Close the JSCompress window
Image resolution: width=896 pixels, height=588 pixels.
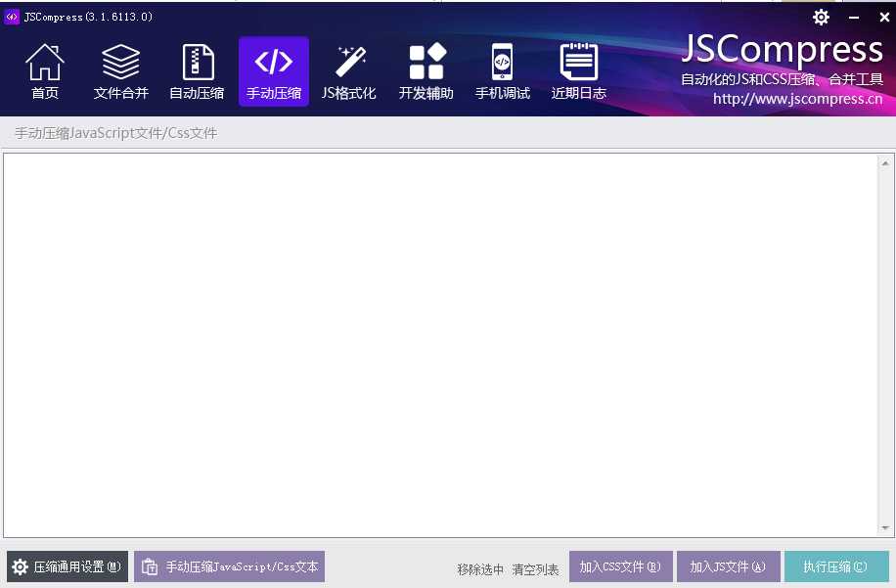click(884, 18)
